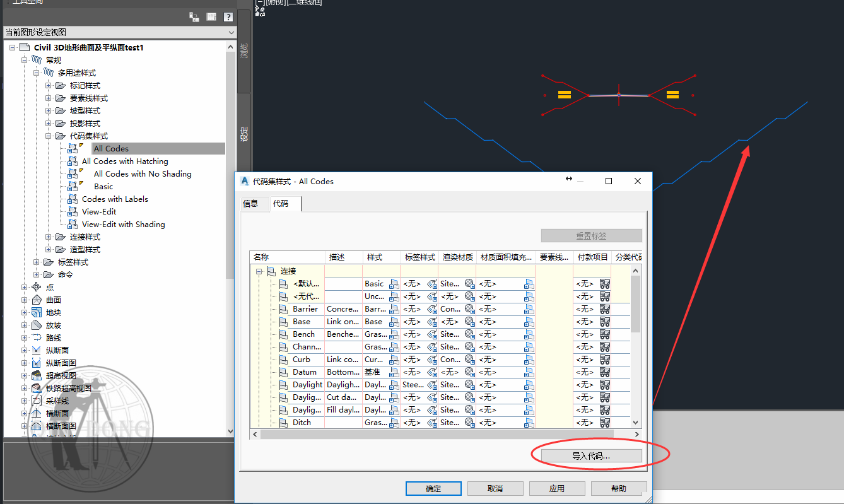This screenshot has width=844, height=504.
Task: Open the Curb row pay item picker icon
Action: pos(604,359)
